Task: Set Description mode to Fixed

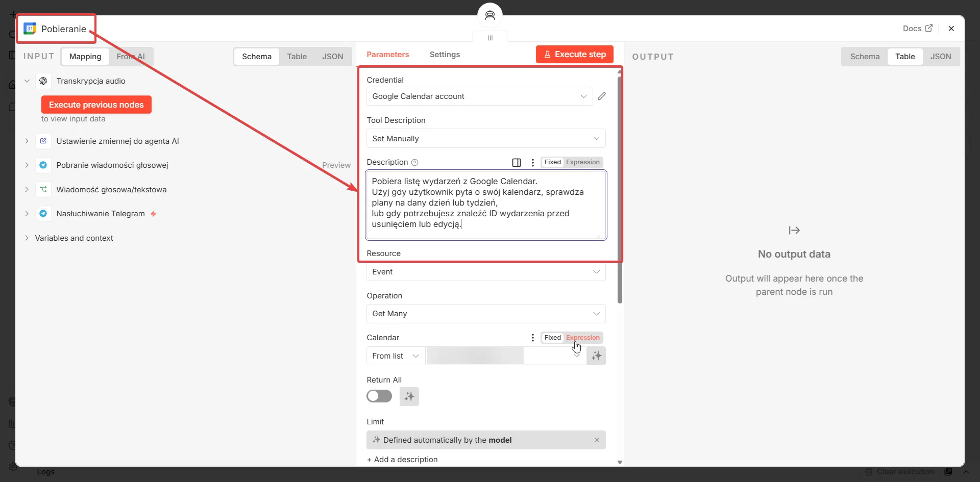Action: (552, 162)
